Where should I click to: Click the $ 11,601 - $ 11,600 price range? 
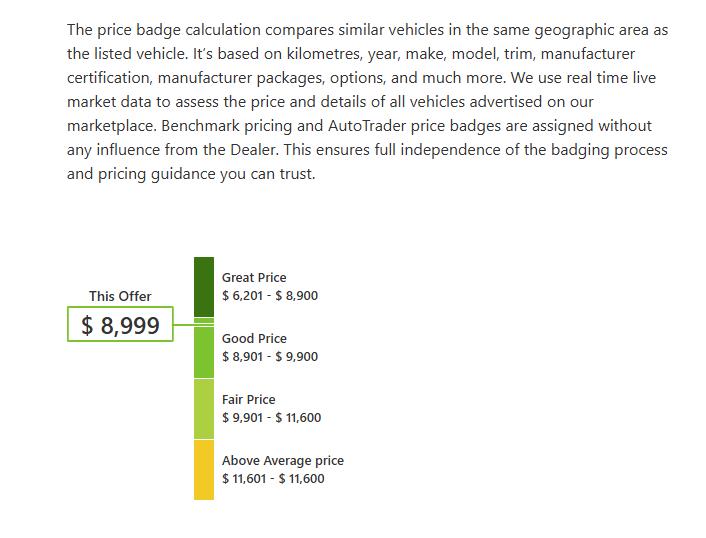click(273, 479)
